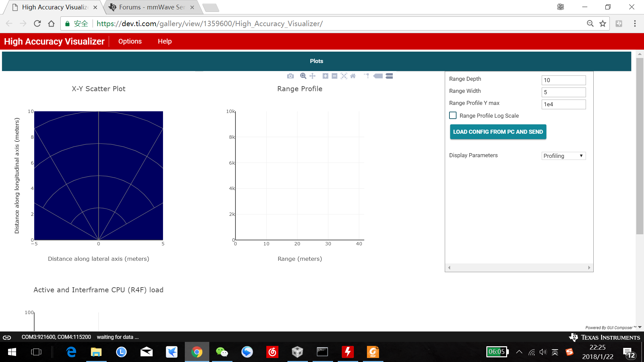The height and width of the screenshot is (362, 644).
Task: Select show closest data on hover icon
Action: [378, 76]
